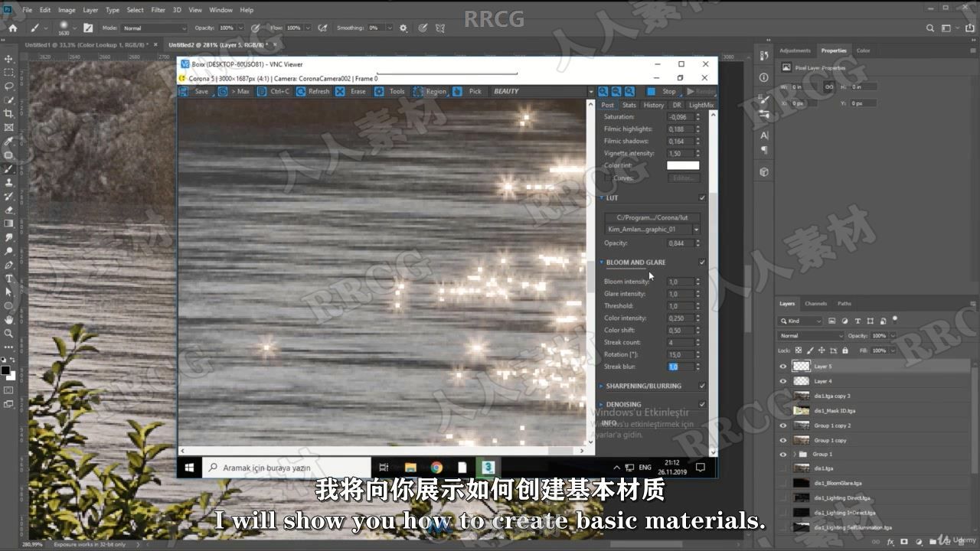Open File Explorer from VNC taskbar
This screenshot has width=980, height=551.
click(410, 468)
